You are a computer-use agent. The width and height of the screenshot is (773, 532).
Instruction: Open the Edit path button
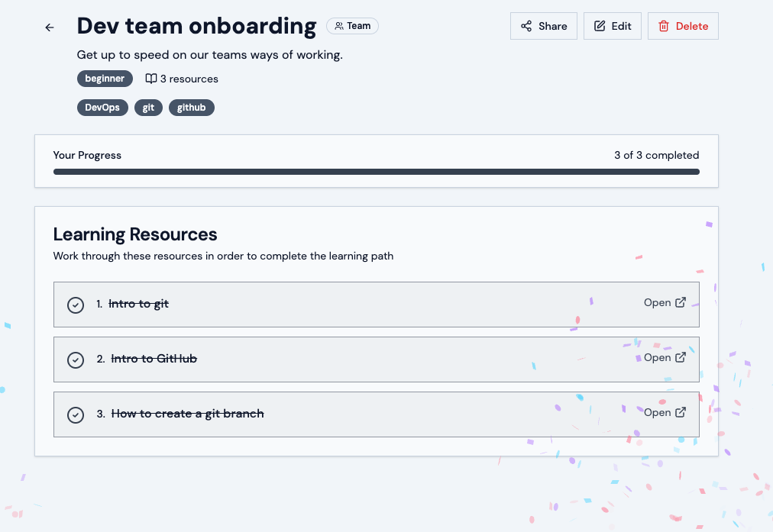[612, 26]
